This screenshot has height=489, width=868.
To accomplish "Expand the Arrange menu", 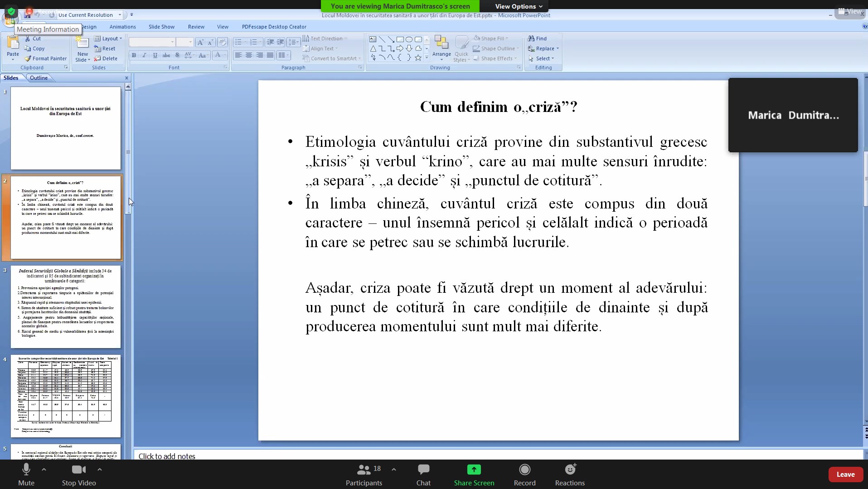I will click(x=441, y=48).
